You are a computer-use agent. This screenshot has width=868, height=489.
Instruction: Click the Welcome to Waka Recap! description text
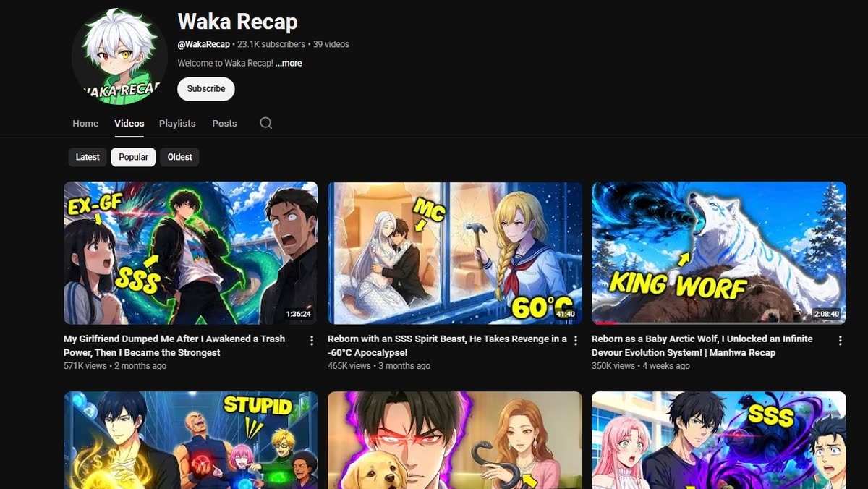tap(225, 64)
